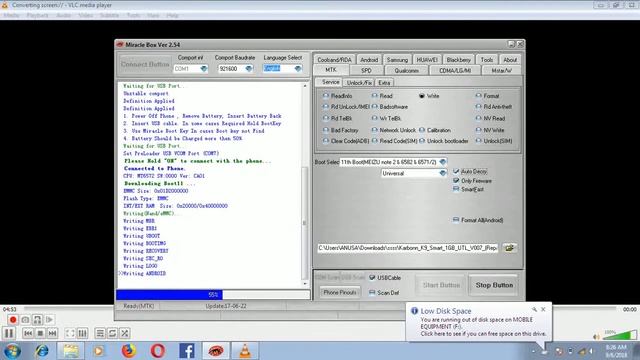Image resolution: width=640 pixels, height=360 pixels.
Task: Select NV Read option
Action: [490, 118]
